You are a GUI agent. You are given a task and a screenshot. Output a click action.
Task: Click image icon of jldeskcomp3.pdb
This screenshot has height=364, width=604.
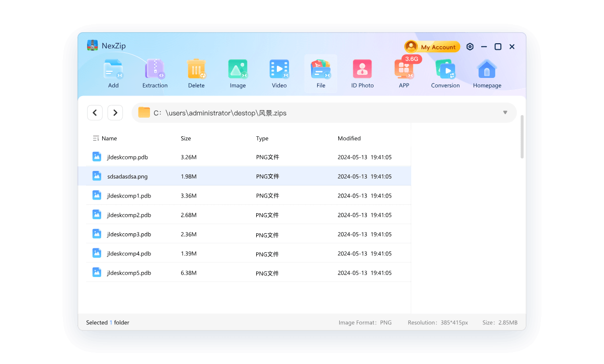point(97,234)
